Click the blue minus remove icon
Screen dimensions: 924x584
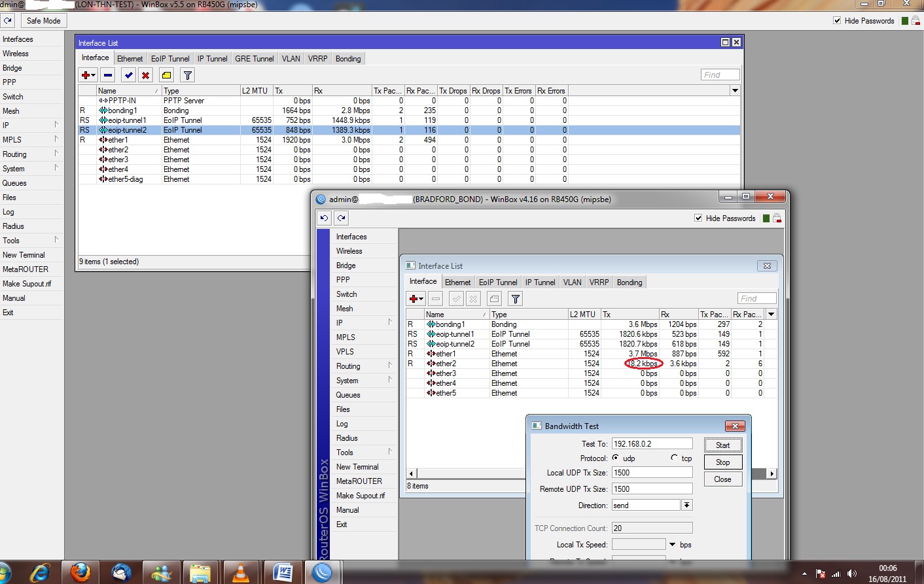108,75
